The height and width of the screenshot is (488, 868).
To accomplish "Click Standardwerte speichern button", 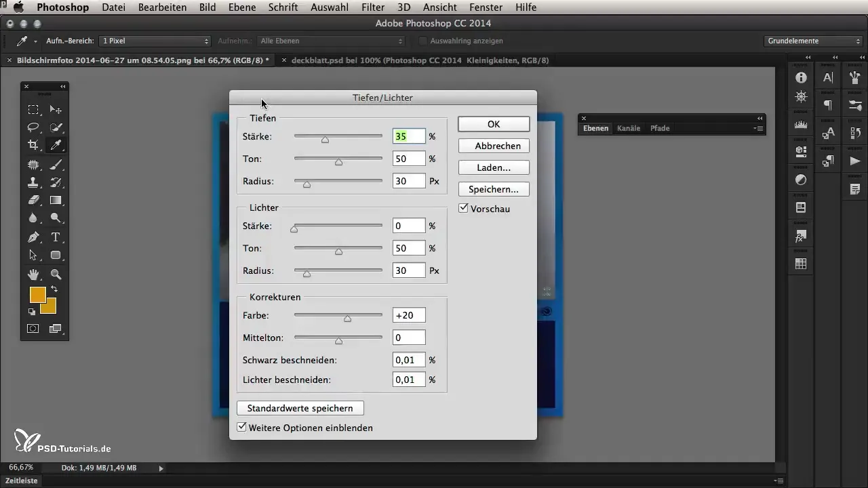I will click(x=300, y=408).
